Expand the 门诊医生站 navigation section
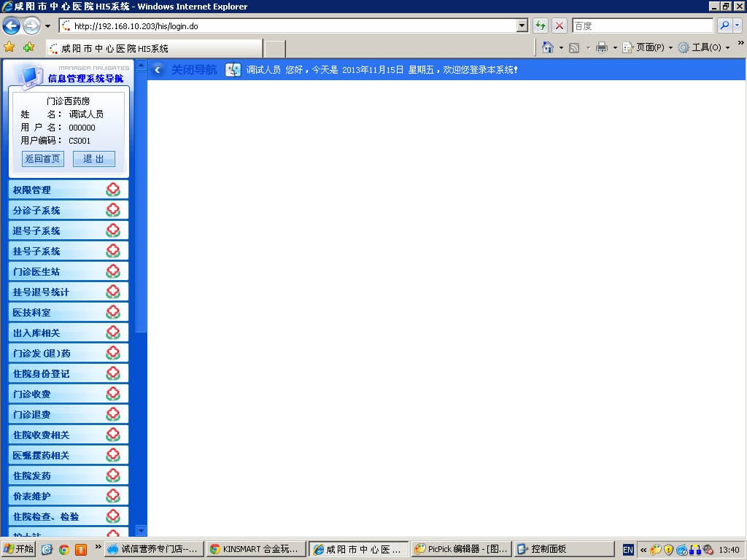 pyautogui.click(x=69, y=271)
